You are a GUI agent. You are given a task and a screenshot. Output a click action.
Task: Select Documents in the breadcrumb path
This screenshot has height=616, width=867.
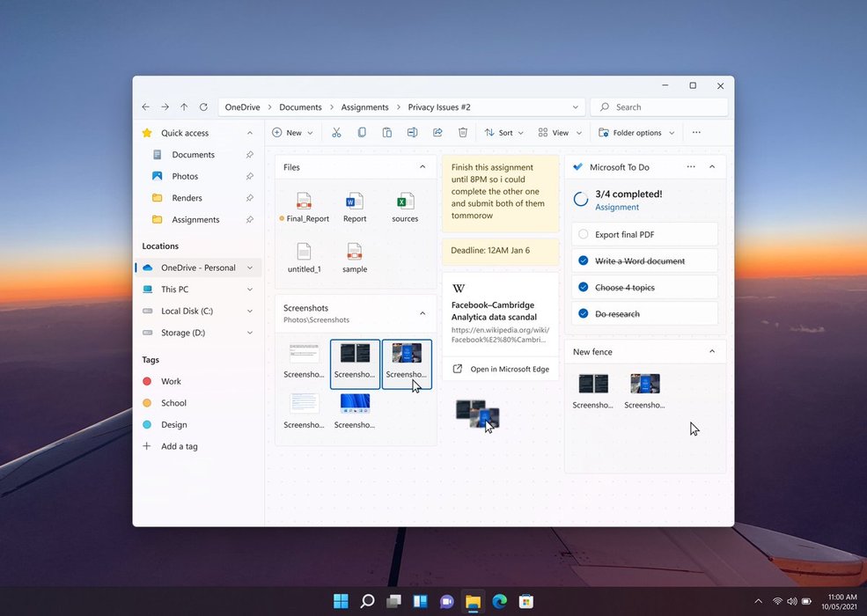(300, 107)
